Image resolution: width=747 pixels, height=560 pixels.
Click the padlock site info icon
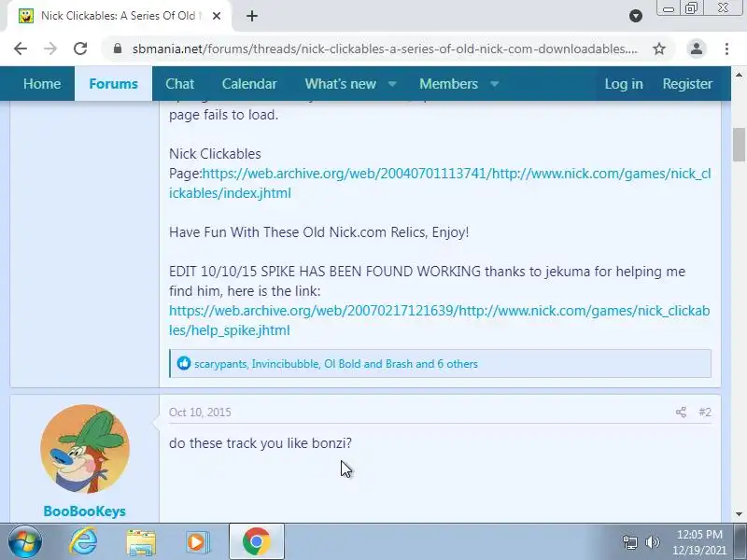point(118,49)
